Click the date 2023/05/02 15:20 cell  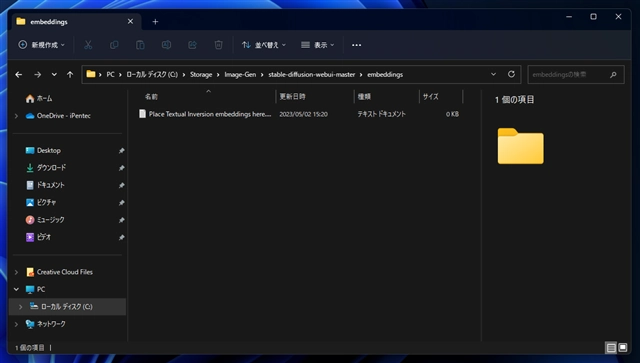click(303, 114)
